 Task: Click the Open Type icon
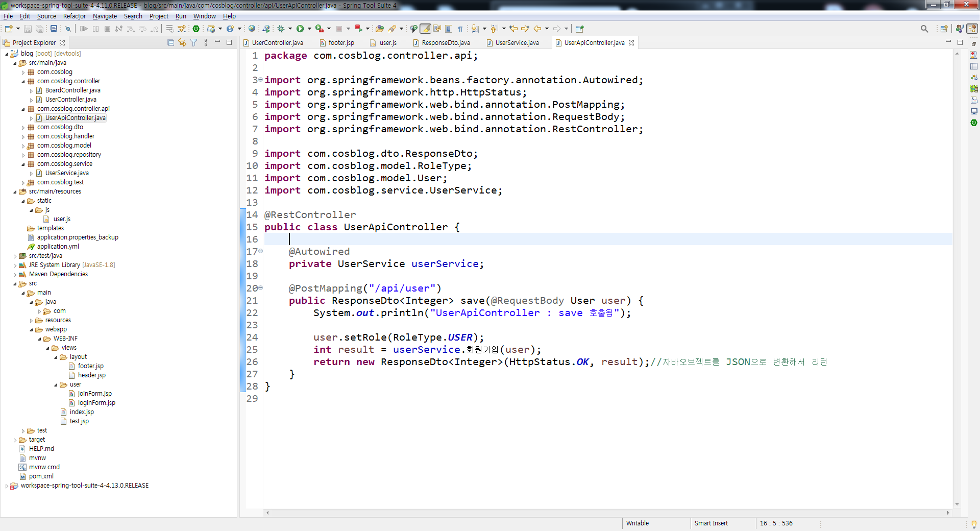click(379, 29)
